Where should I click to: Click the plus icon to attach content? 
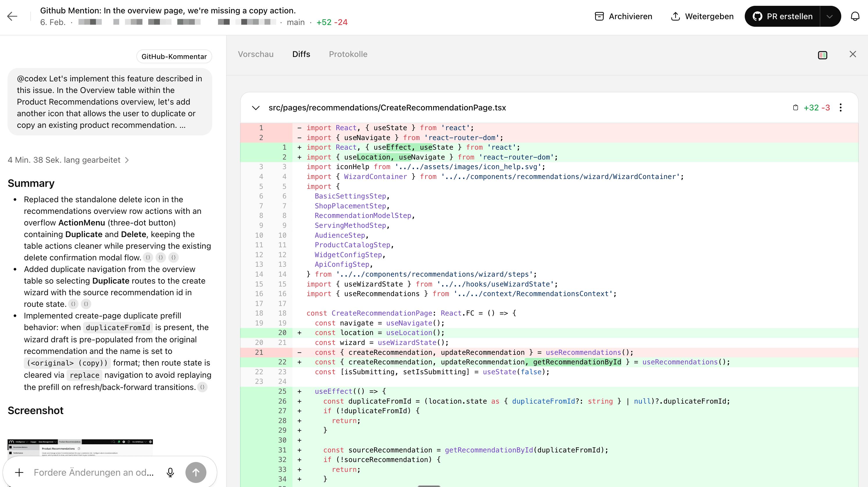(19, 472)
